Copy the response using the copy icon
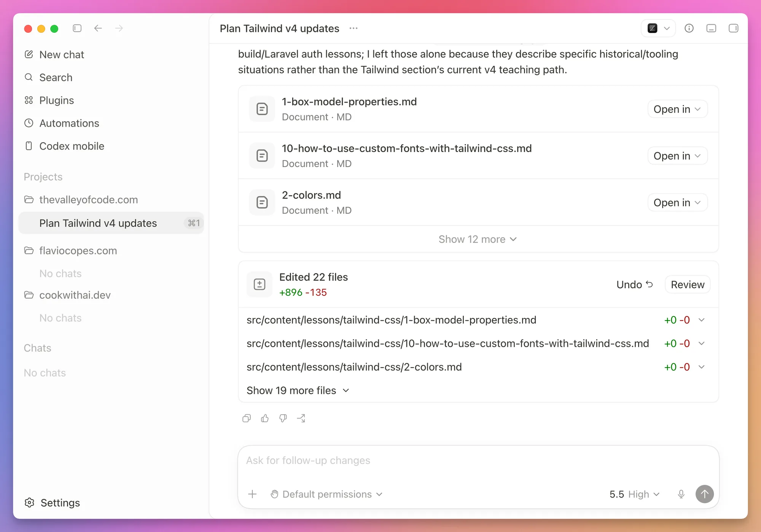 pos(247,418)
